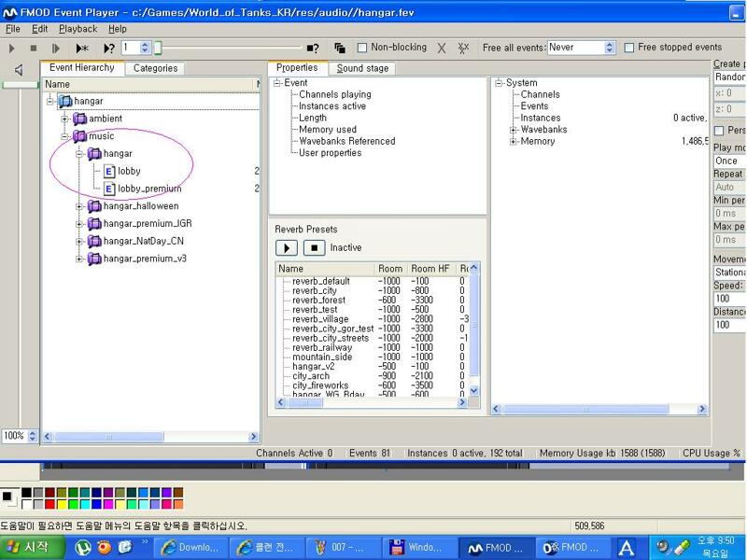Click the pause/step playback icon

56,49
